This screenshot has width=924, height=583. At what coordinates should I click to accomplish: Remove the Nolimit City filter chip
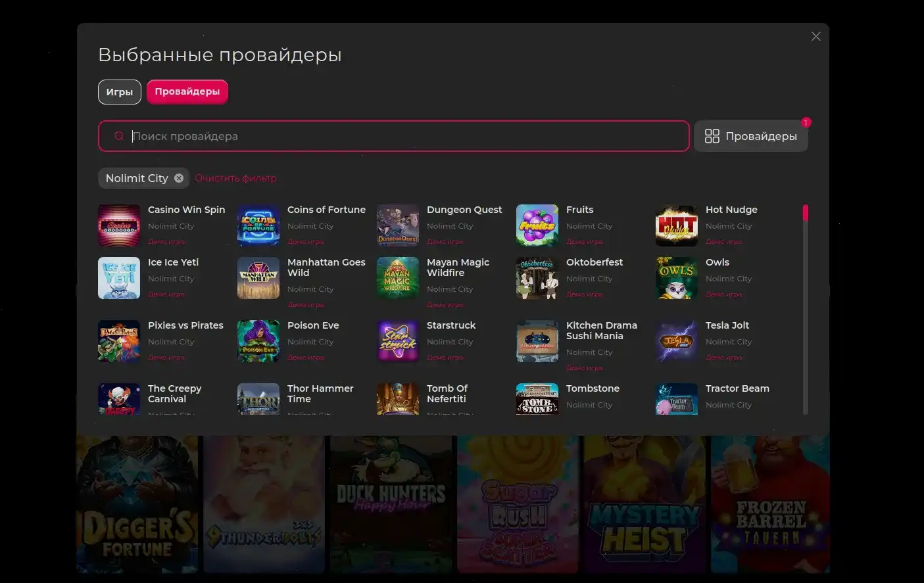click(x=178, y=177)
